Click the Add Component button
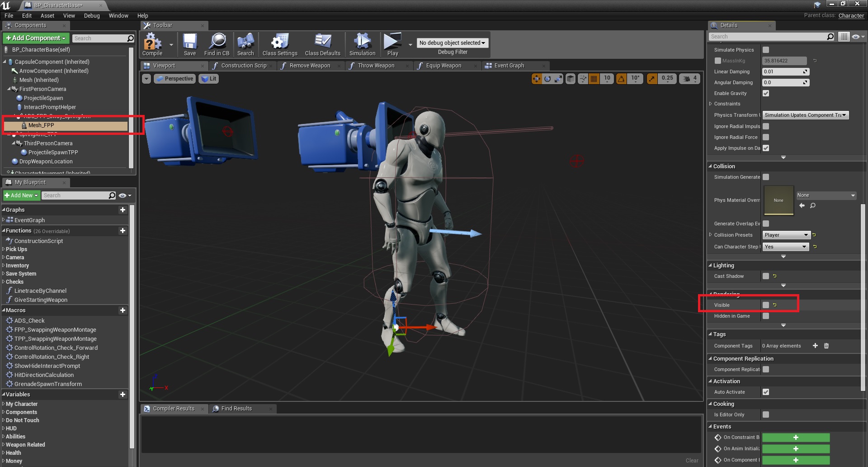Viewport: 868px width, 467px height. click(x=36, y=38)
